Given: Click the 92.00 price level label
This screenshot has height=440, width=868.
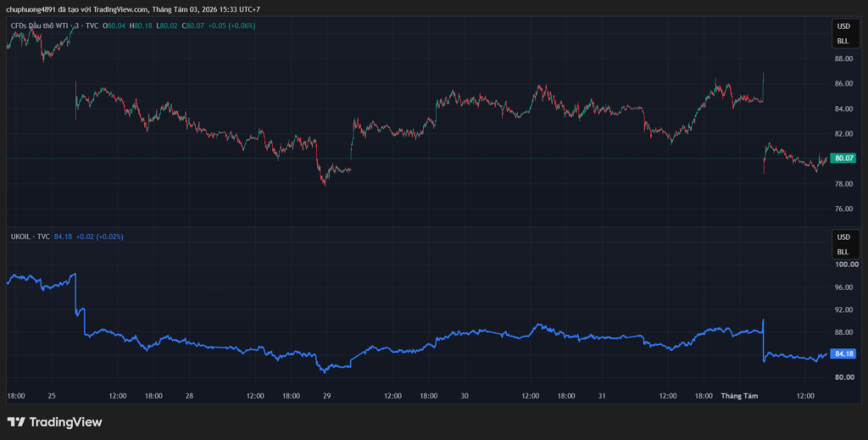Looking at the screenshot, I should coord(843,309).
